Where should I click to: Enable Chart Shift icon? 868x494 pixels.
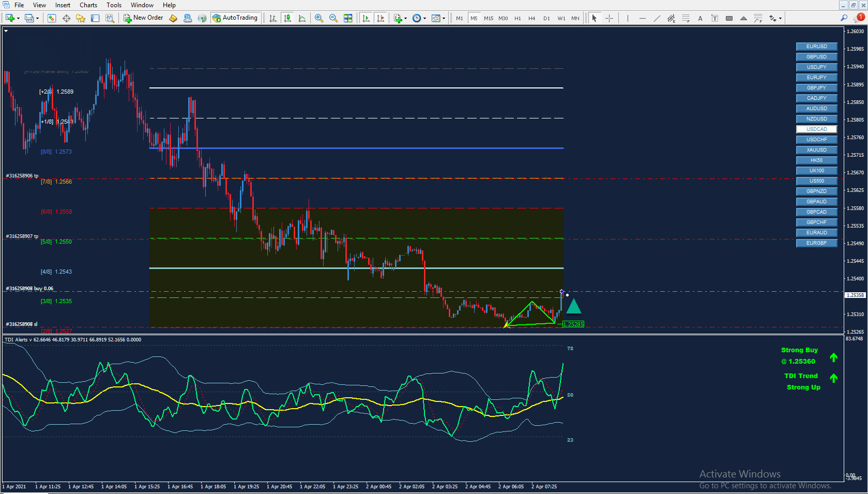point(380,18)
